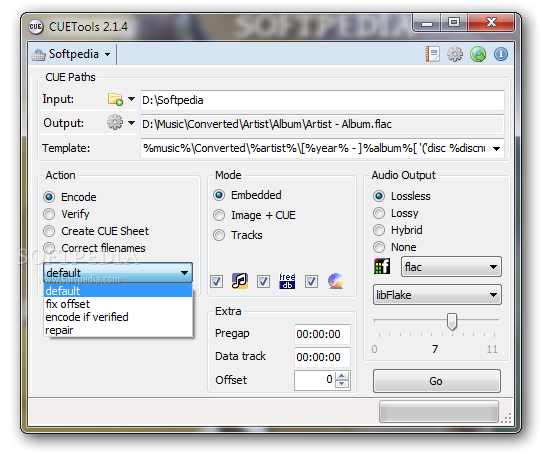This screenshot has width=542, height=454.
Task: Select None audio output
Action: pyautogui.click(x=395, y=247)
